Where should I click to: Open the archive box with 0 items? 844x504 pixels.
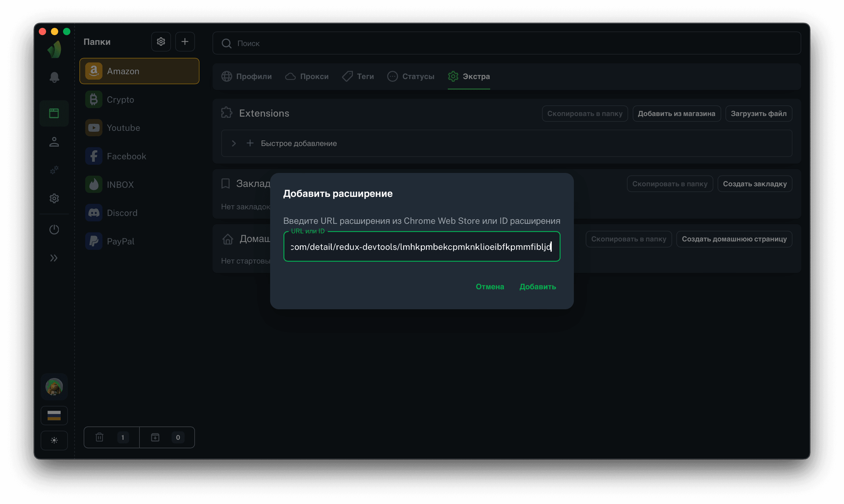click(167, 437)
